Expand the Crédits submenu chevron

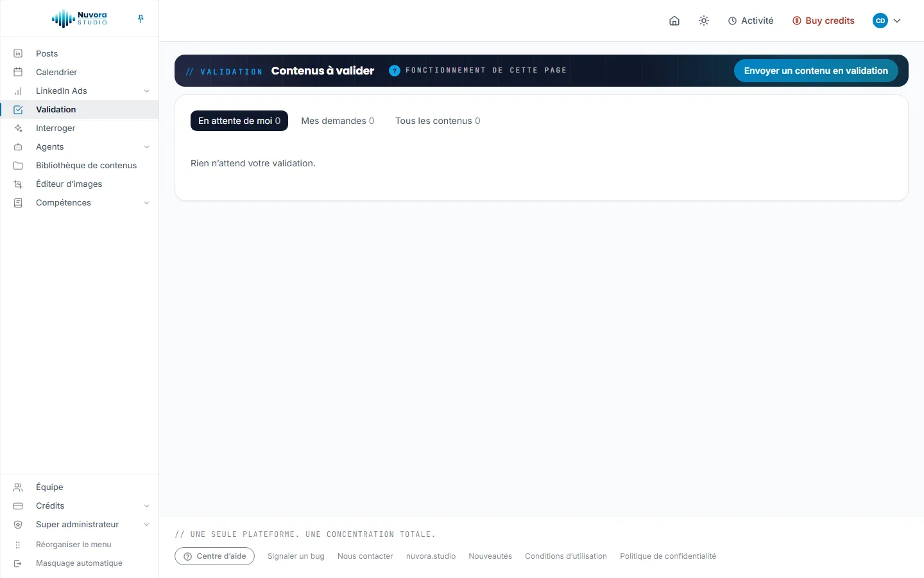146,505
